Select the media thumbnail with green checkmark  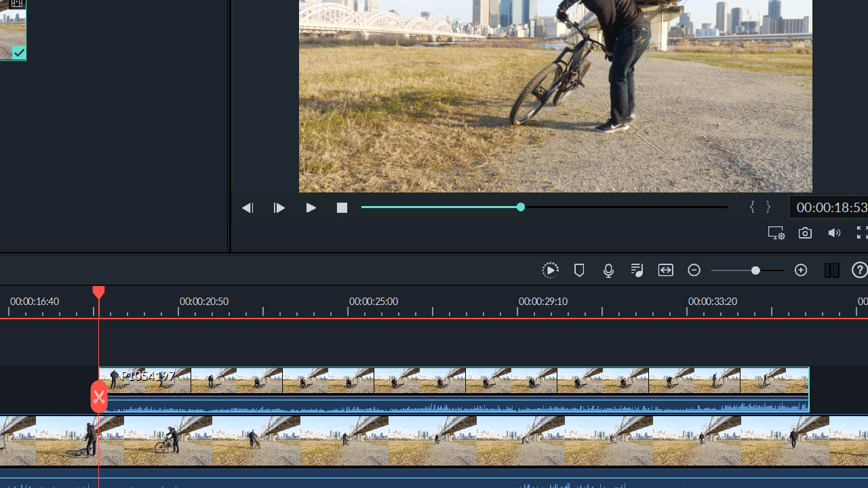click(x=13, y=30)
